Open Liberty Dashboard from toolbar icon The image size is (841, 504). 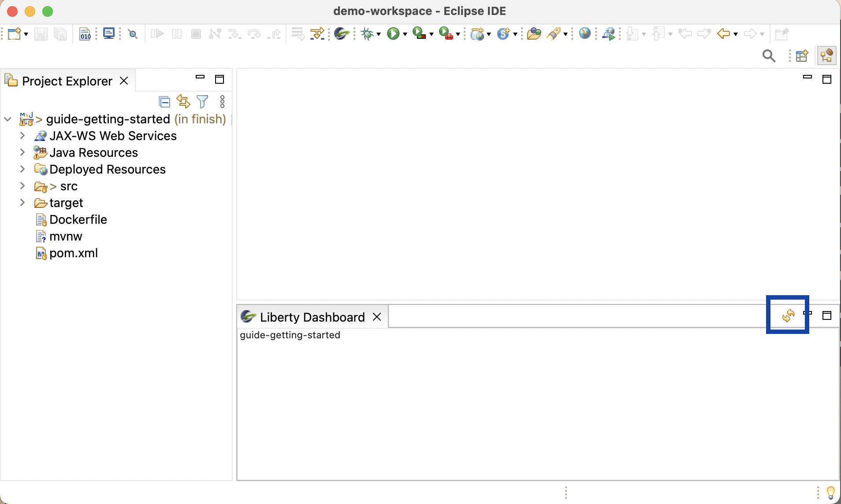point(342,33)
